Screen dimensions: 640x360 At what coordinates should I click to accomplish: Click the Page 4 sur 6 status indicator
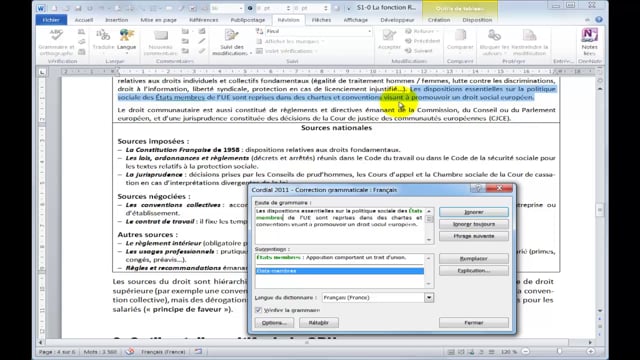57,351
